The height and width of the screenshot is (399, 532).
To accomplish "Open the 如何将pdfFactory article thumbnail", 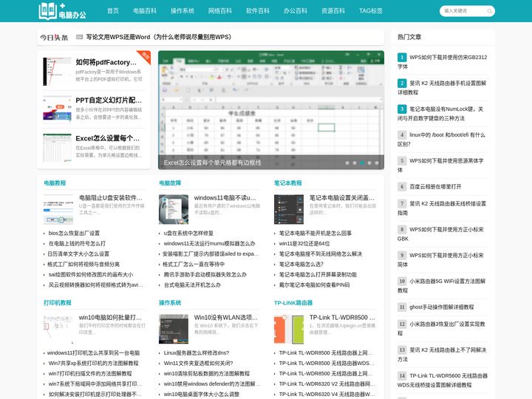I will click(57, 71).
